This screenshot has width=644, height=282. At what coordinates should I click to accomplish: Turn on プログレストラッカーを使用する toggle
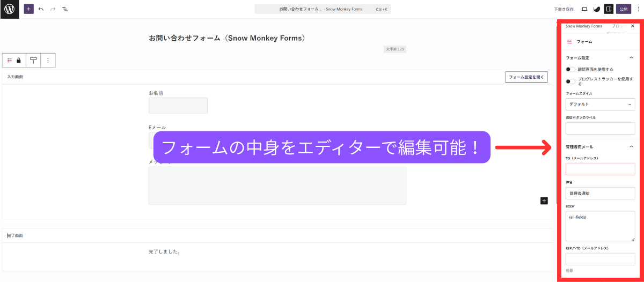pos(570,81)
